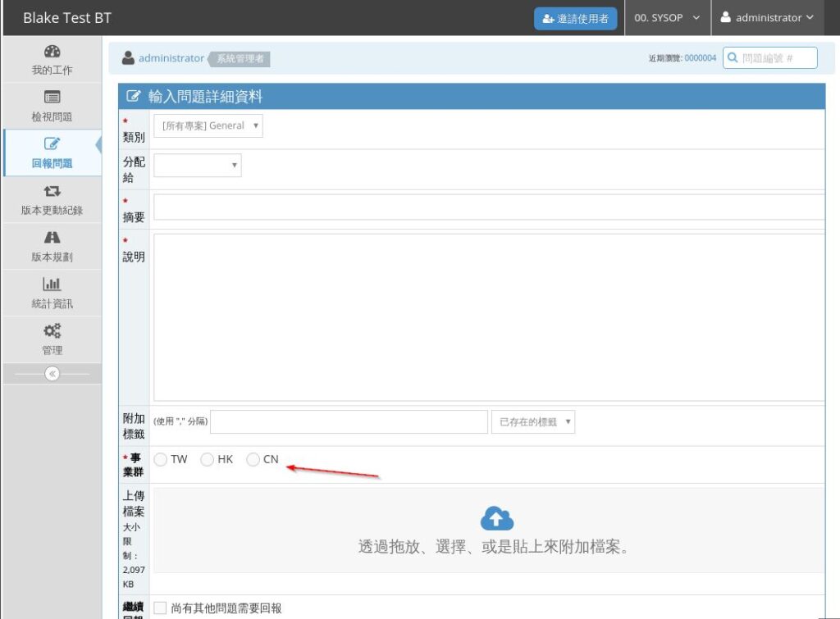
Task: Click the 管理 gears icon
Action: tap(52, 331)
